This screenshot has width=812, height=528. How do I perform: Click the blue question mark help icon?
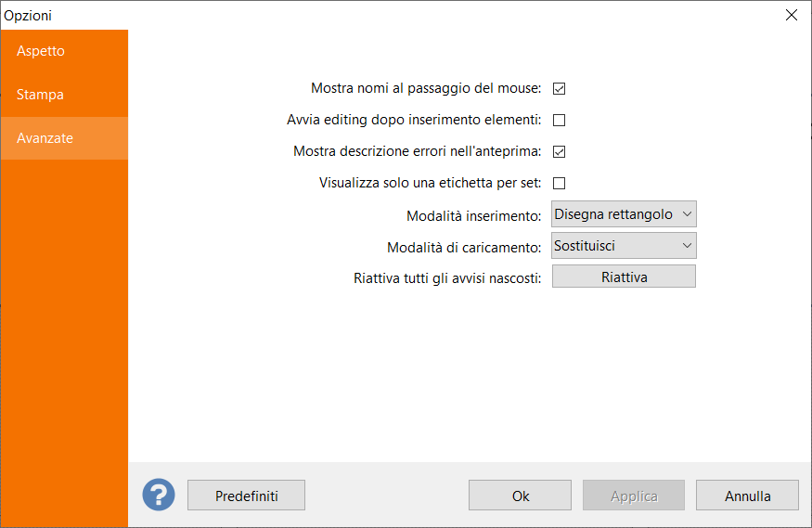point(159,495)
